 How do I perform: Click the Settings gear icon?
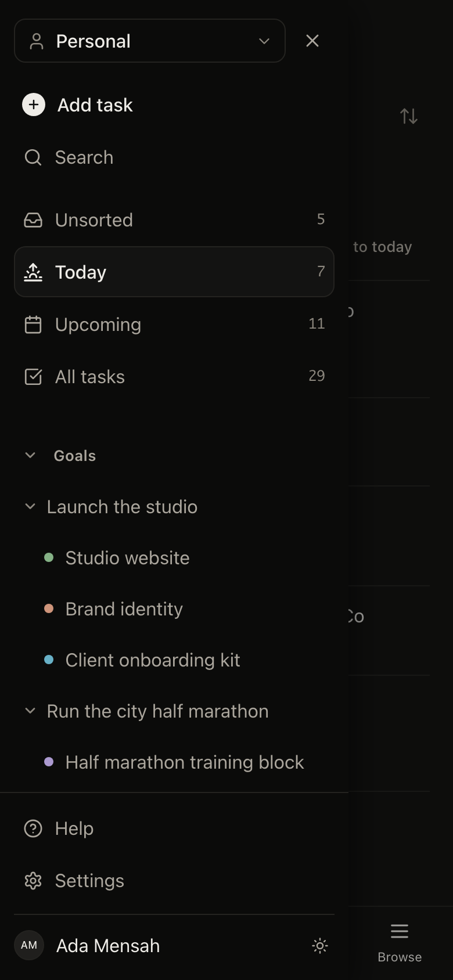pos(33,881)
